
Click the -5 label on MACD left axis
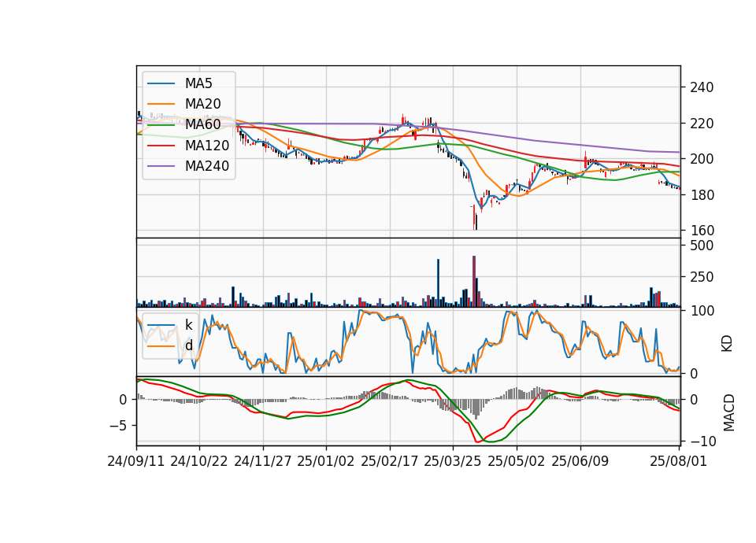pyautogui.click(x=119, y=426)
